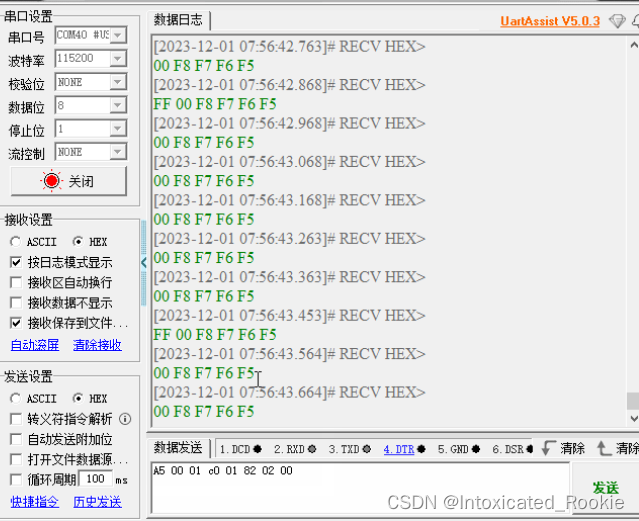Click the 循环周期 100 ms input field
The height and width of the screenshot is (521, 639).
[x=95, y=479]
